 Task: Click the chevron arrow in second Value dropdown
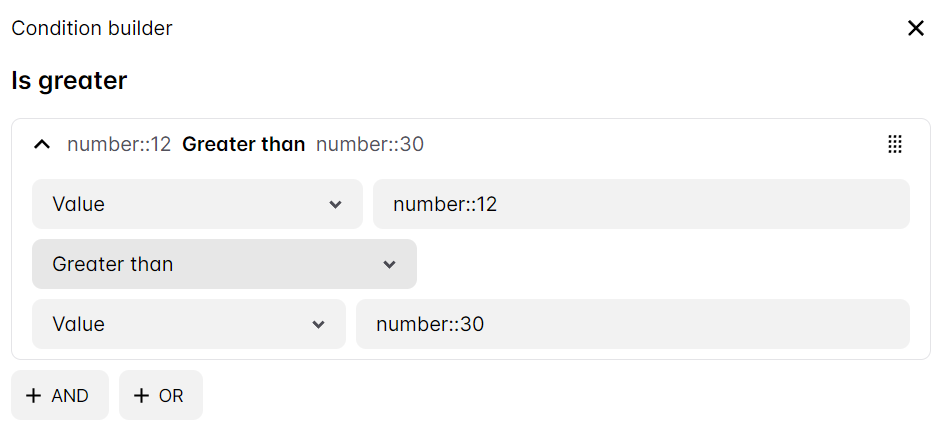point(318,324)
